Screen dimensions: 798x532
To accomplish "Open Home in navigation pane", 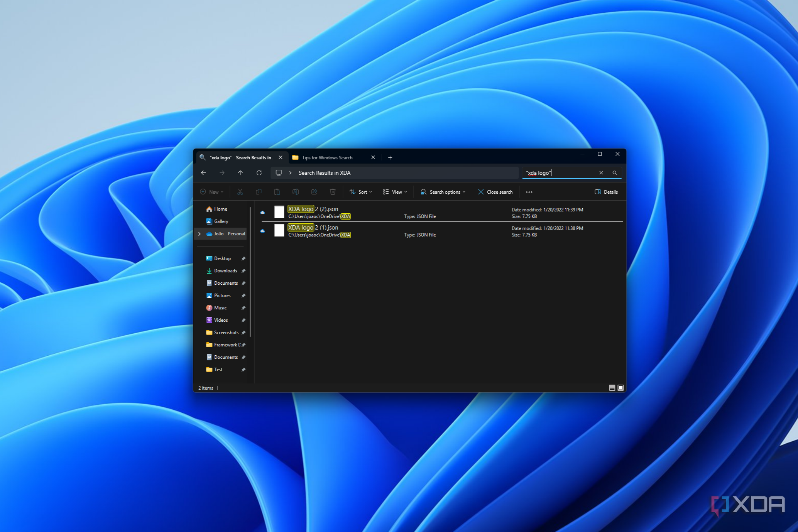I will (221, 209).
